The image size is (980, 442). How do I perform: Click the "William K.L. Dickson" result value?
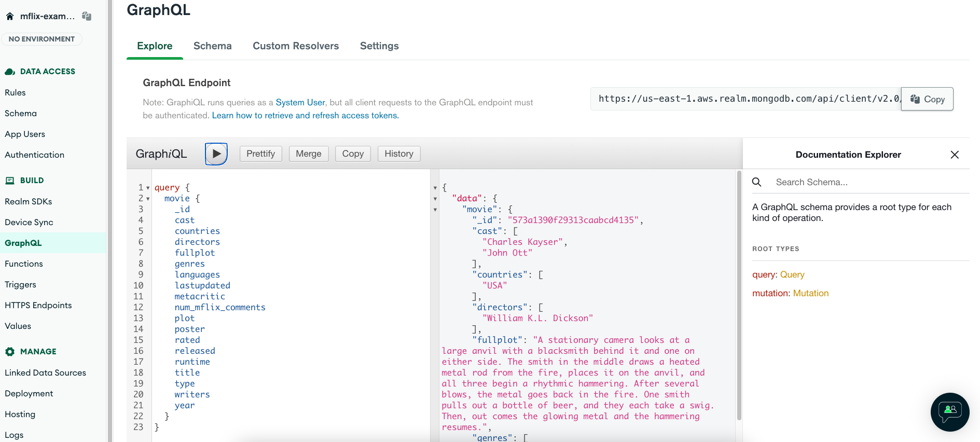coord(537,318)
